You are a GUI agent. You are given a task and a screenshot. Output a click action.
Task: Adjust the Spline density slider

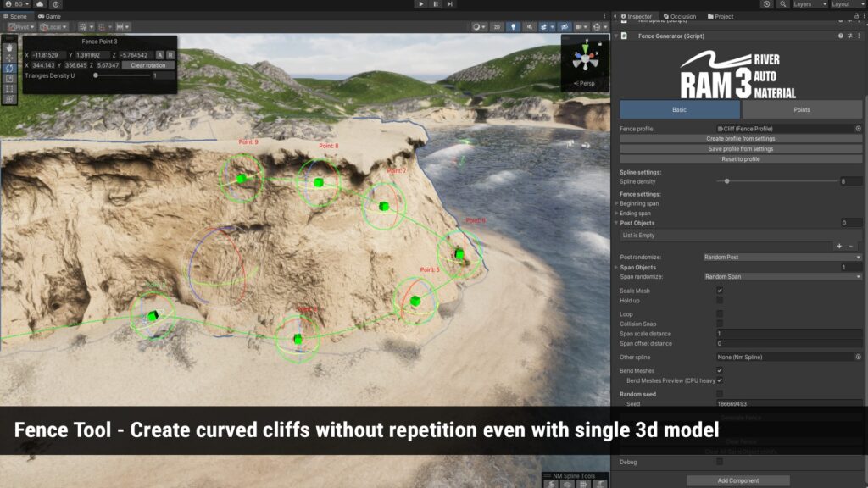coord(726,181)
